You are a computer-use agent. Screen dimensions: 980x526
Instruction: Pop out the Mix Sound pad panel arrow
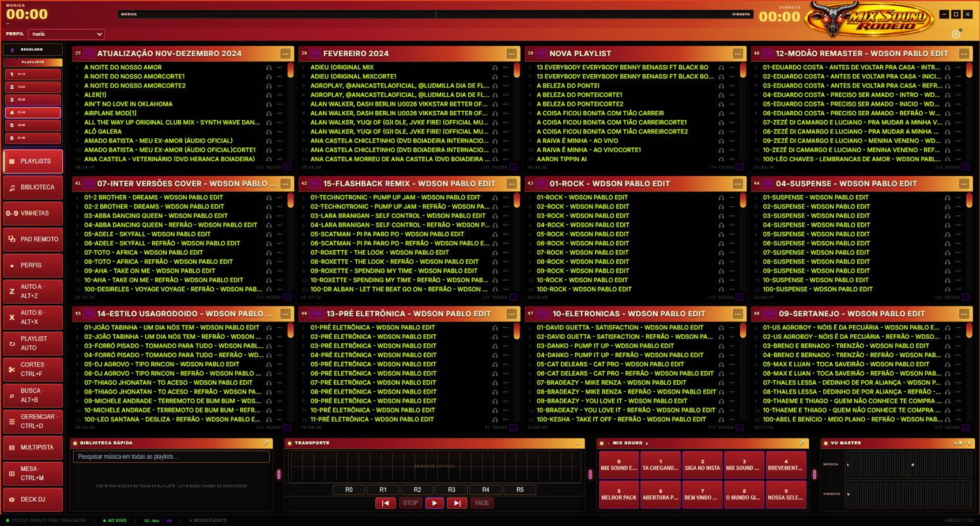coord(801,443)
